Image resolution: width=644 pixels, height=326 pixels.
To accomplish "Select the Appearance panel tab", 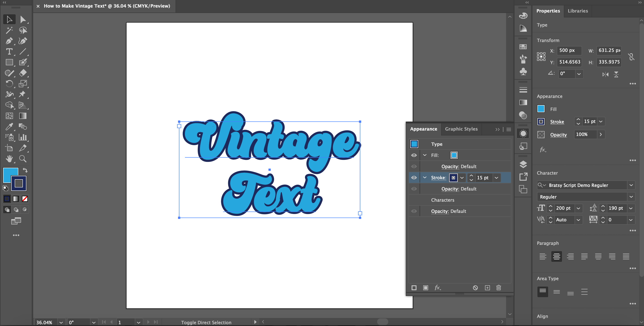I will pyautogui.click(x=423, y=129).
